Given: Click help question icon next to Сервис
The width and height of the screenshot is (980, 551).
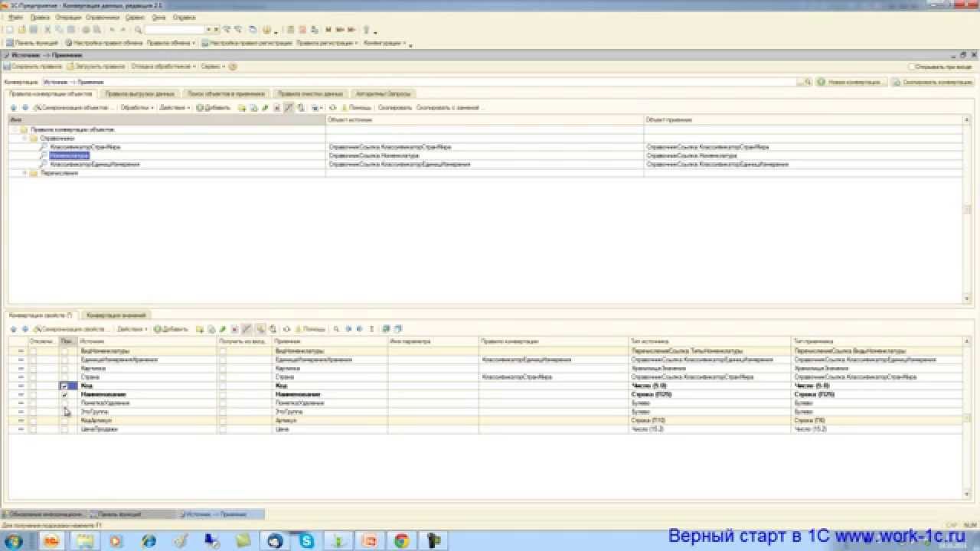Looking at the screenshot, I should click(233, 67).
